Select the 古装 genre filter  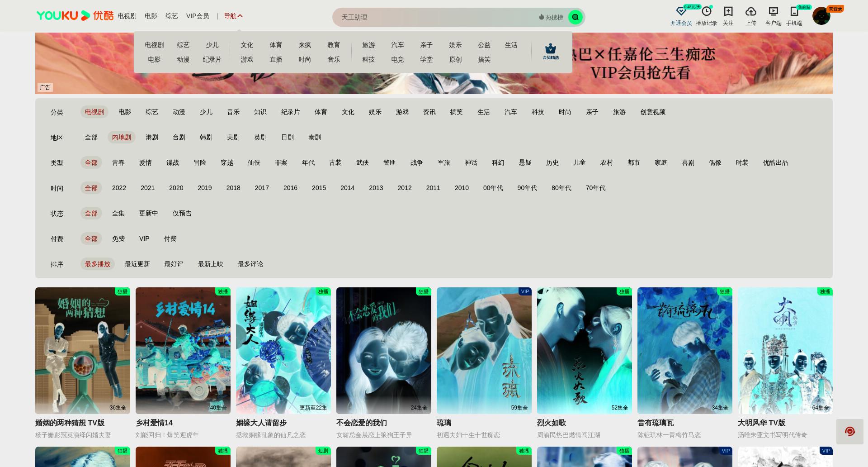pyautogui.click(x=335, y=162)
